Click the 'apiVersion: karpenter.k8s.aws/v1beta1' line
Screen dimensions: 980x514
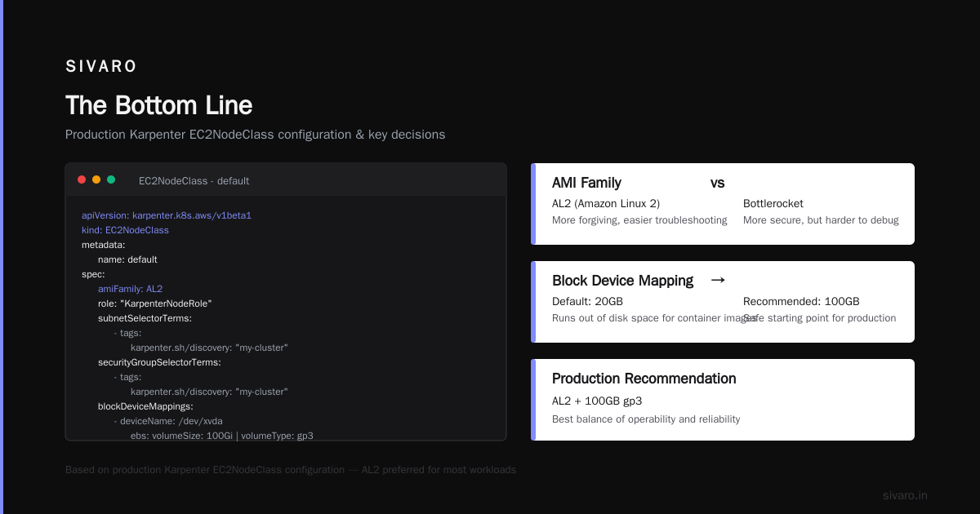click(167, 215)
